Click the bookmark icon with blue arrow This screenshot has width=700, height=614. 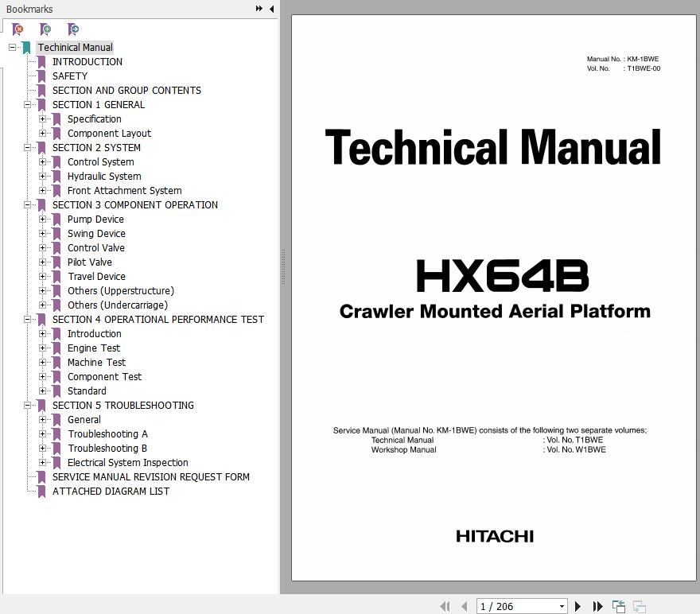73,29
